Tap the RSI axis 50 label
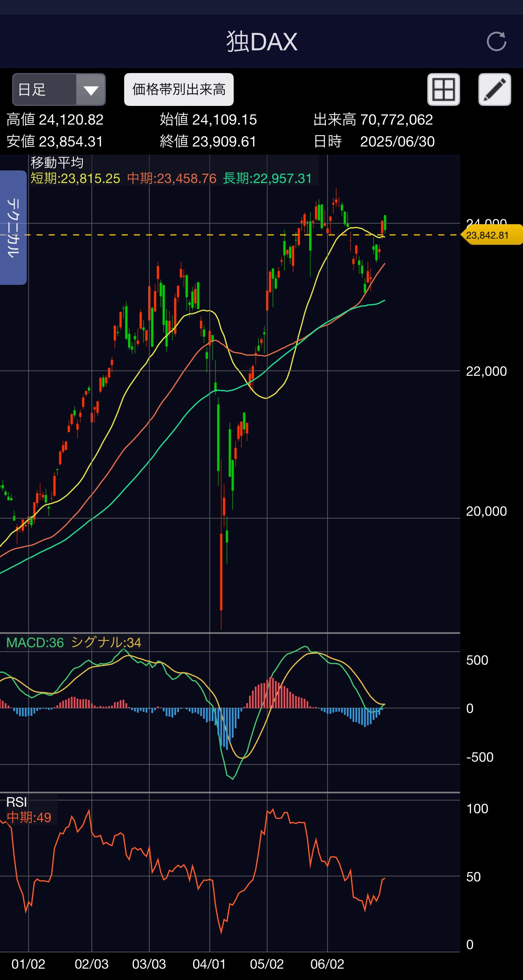Screen dimensions: 523x980 click(x=473, y=877)
